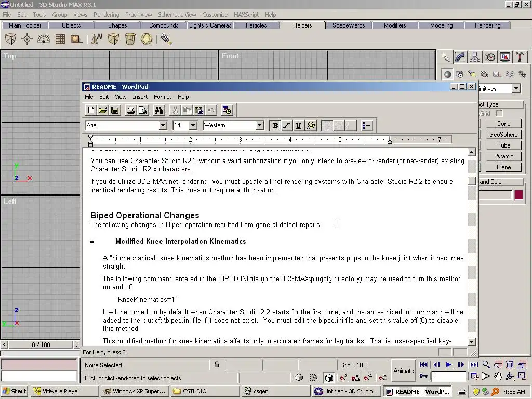Image resolution: width=532 pixels, height=399 pixels.
Task: Click the Date/Time insert icon in WordPad
Action: click(x=227, y=110)
